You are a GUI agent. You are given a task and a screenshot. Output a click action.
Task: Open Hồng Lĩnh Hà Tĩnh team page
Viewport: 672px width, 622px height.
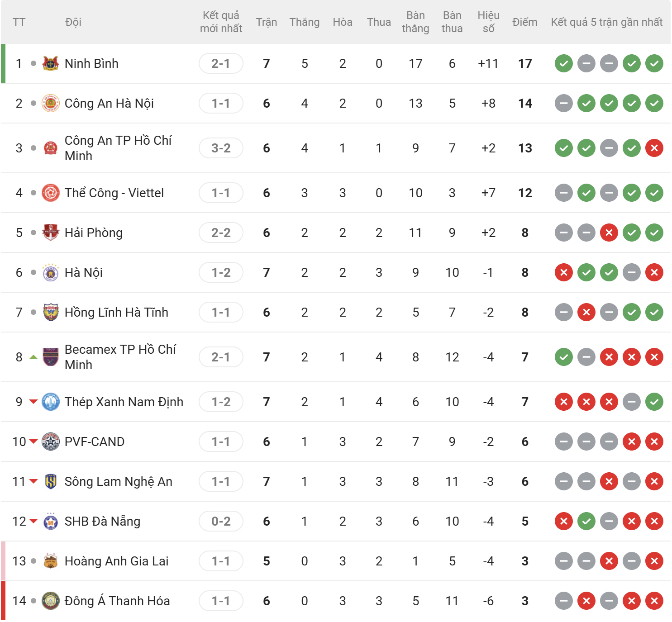116,312
